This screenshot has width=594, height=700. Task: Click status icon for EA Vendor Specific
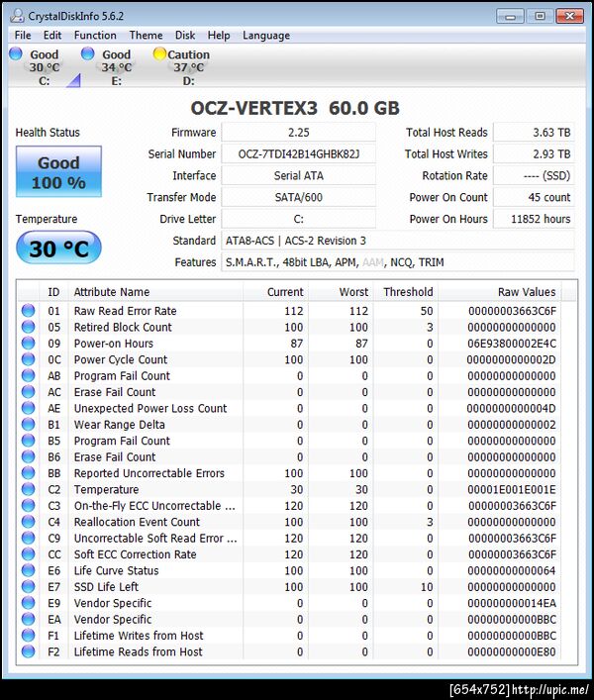coord(28,619)
